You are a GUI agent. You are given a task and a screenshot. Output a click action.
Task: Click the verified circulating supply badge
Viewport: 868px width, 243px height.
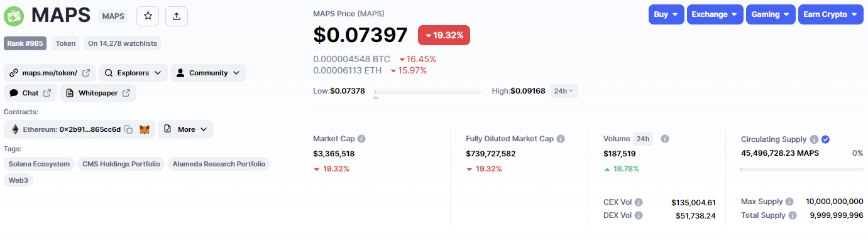click(826, 139)
